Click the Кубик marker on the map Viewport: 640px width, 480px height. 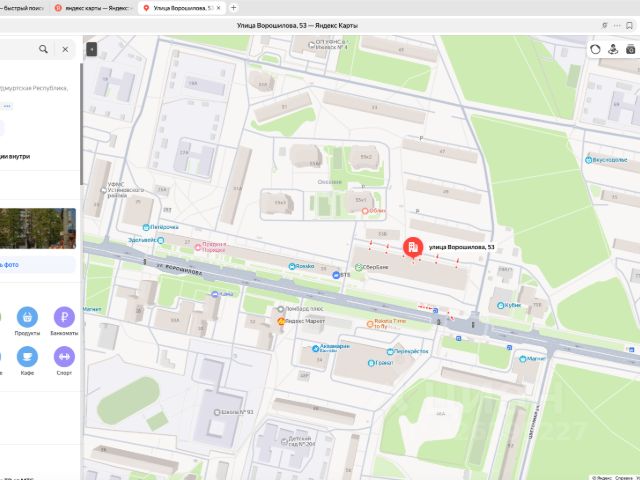tap(501, 305)
